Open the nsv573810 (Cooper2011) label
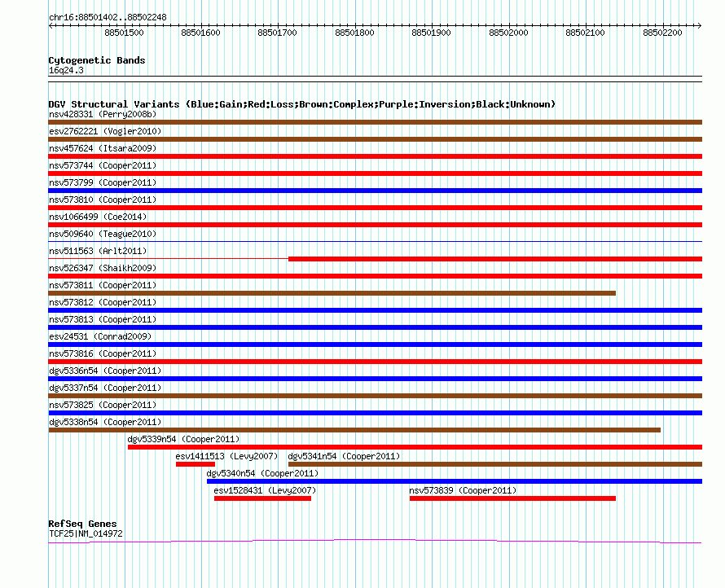This screenshot has width=725, height=588. 103,200
